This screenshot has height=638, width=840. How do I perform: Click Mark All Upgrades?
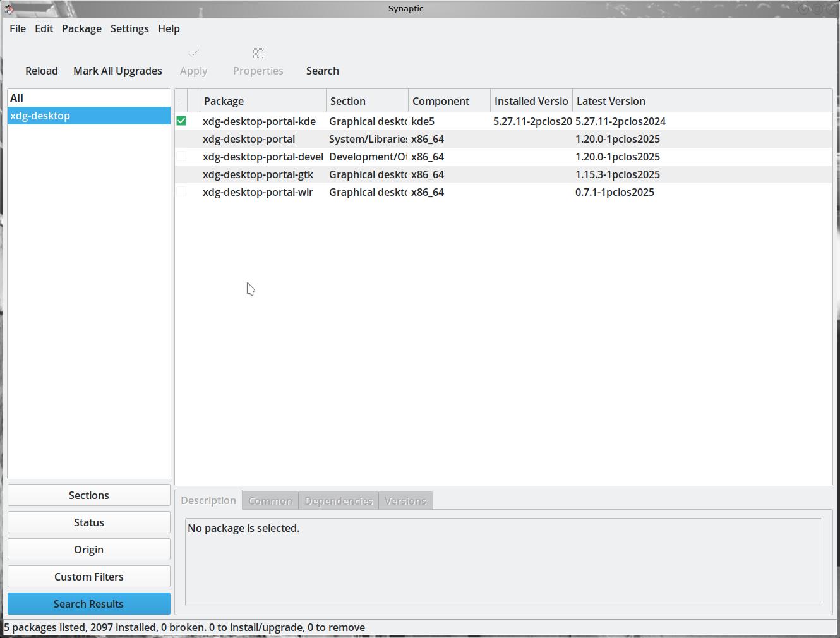click(117, 71)
